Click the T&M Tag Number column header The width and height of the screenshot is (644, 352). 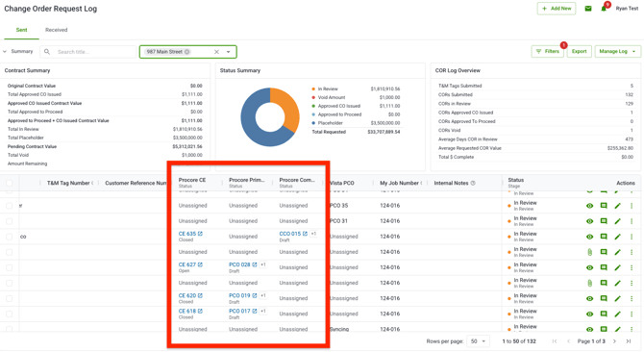68,183
